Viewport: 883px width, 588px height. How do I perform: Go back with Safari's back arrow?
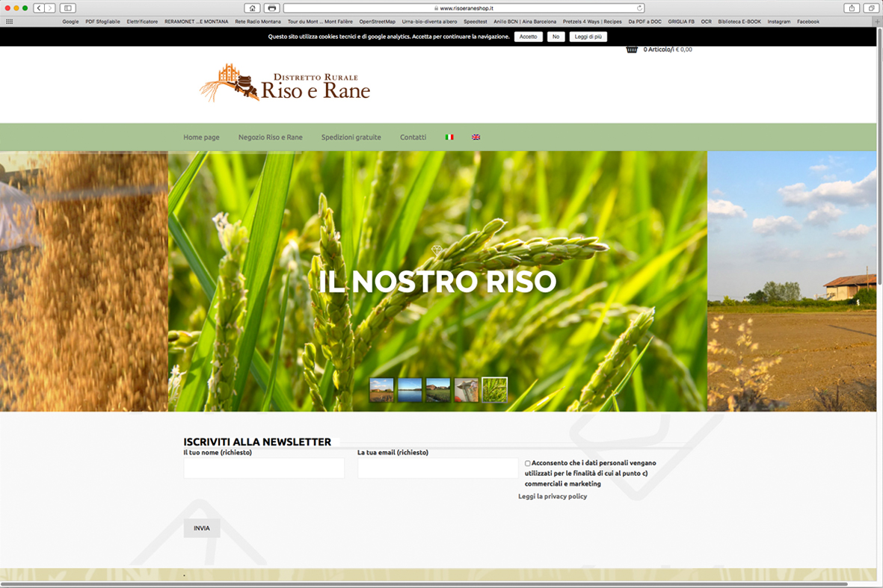39,8
